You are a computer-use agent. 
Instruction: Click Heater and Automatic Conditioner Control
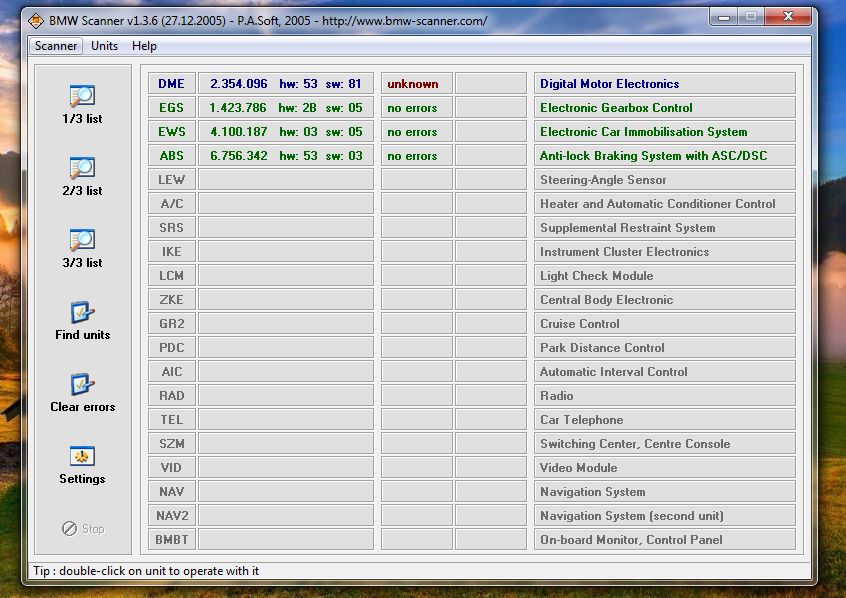pyautogui.click(x=665, y=203)
